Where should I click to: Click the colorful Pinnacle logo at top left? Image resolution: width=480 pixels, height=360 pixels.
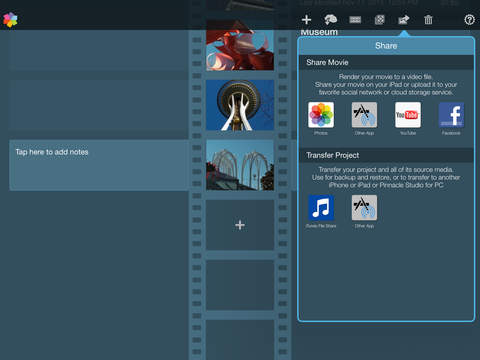tap(10, 20)
